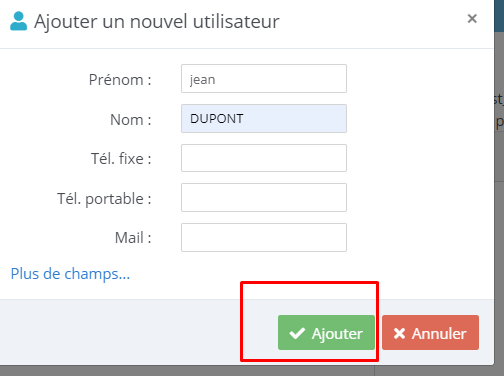
Task: Cancel using the Annuler button
Action: (430, 332)
